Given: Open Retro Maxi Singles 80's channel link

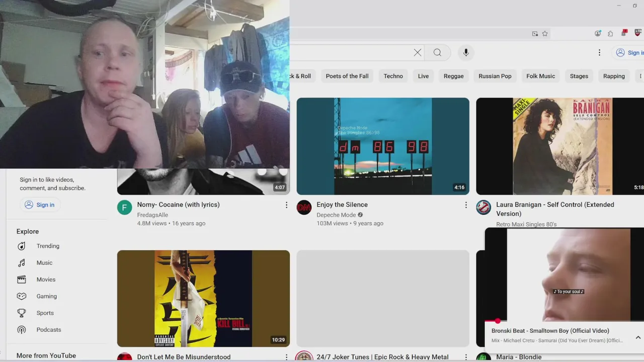Looking at the screenshot, I should coord(526,224).
